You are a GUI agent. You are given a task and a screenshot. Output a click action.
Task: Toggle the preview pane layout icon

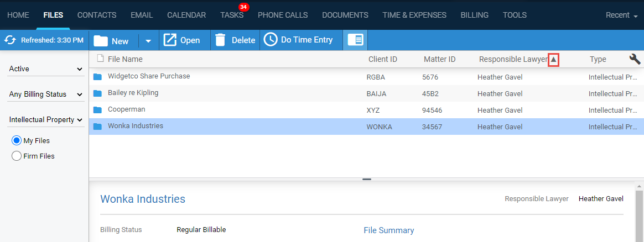(355, 40)
